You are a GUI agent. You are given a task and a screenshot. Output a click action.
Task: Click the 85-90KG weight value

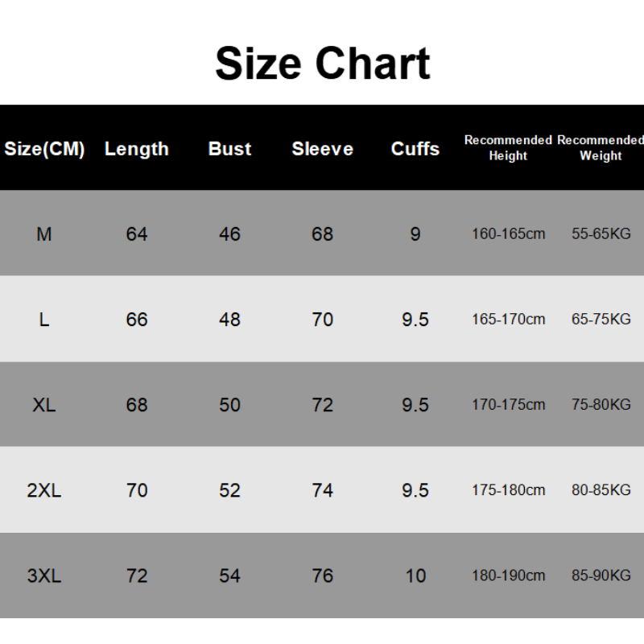601,576
